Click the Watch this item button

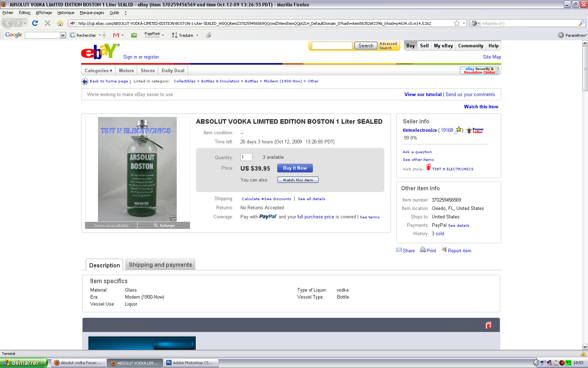(x=298, y=180)
